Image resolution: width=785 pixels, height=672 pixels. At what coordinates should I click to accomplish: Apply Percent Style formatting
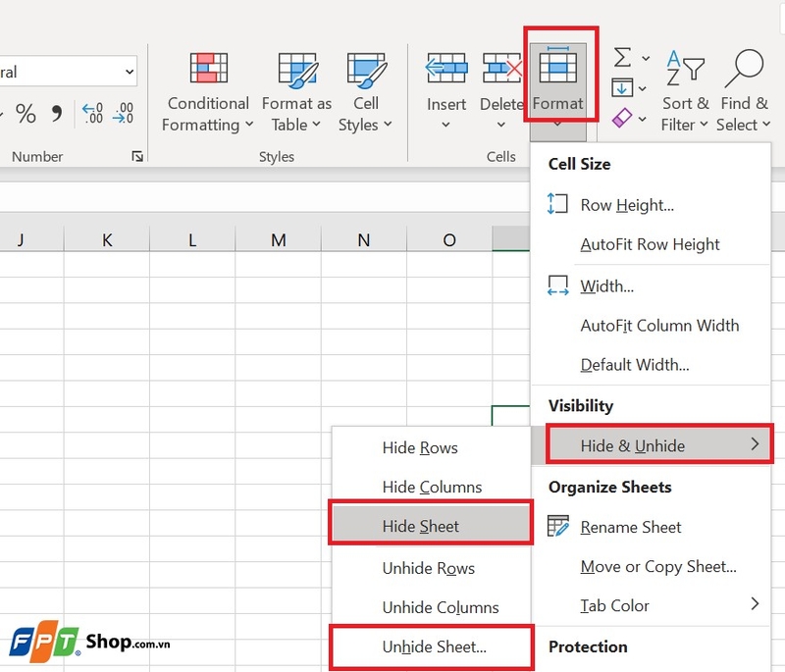pos(26,113)
